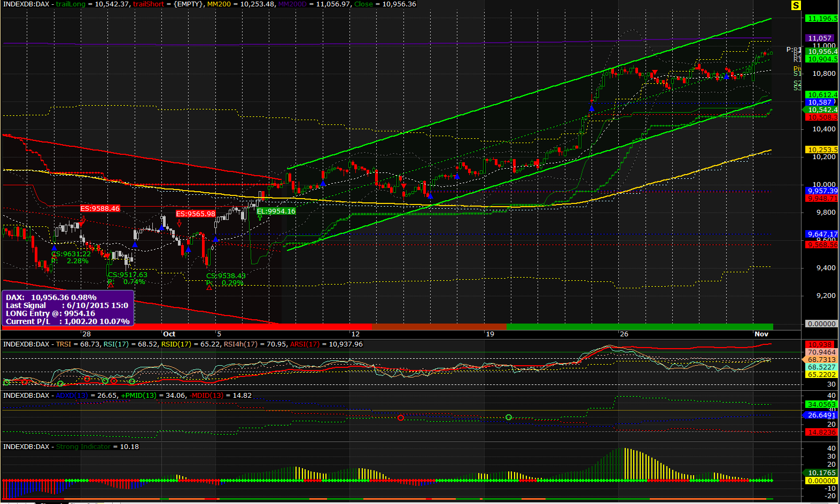Click the yellow S icon at top right
Image resolution: width=840 pixels, height=504 pixels.
pyautogui.click(x=796, y=5)
